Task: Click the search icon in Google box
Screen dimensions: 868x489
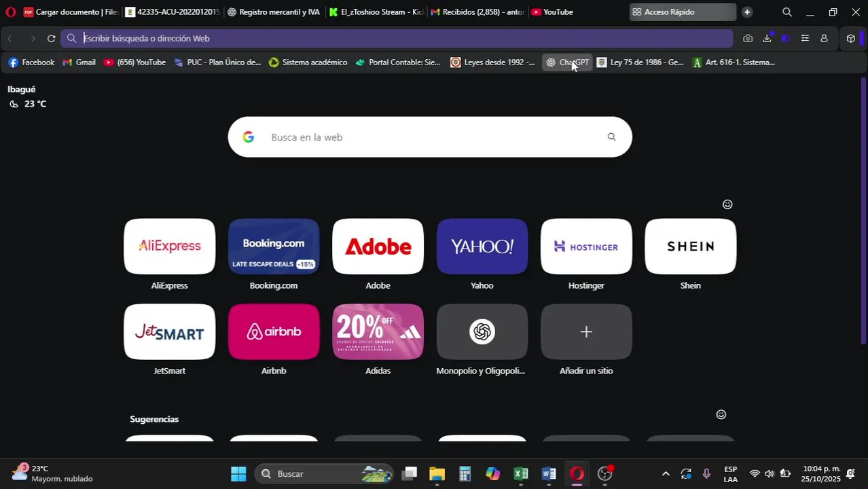Action: coord(611,137)
